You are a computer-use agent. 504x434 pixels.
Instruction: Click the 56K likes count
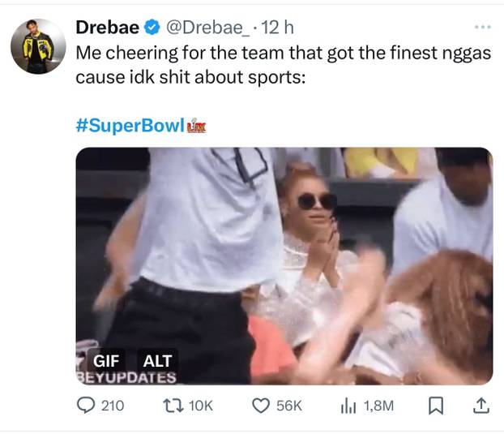(x=289, y=406)
